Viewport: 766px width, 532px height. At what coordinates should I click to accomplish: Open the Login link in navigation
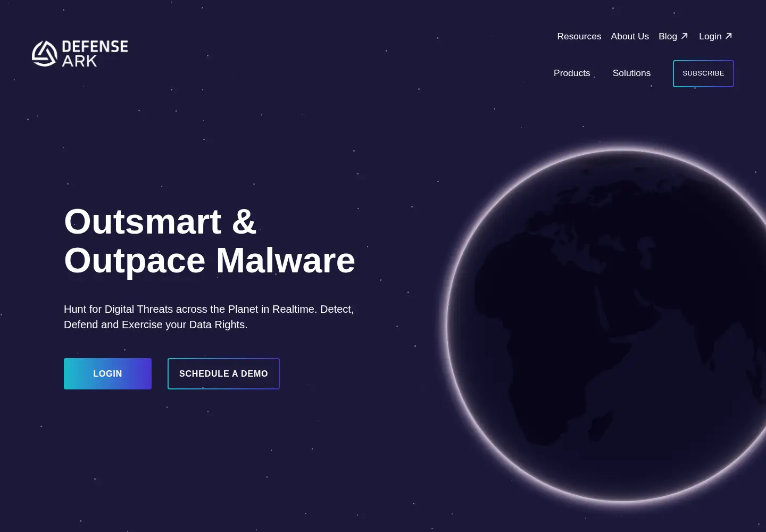[x=715, y=36]
